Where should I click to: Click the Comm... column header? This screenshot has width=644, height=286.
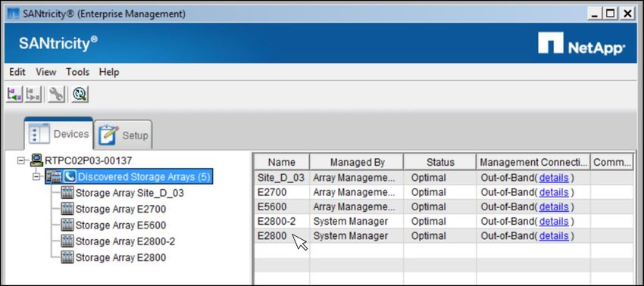tap(612, 162)
